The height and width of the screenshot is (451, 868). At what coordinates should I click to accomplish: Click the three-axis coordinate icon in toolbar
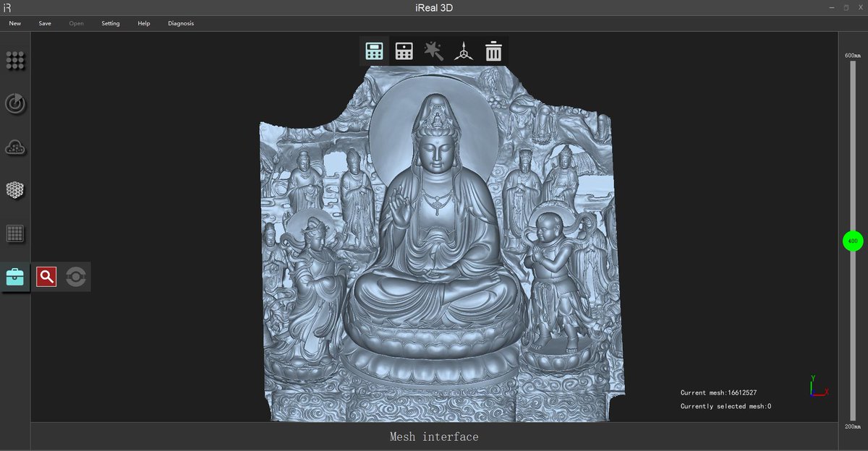tap(463, 51)
